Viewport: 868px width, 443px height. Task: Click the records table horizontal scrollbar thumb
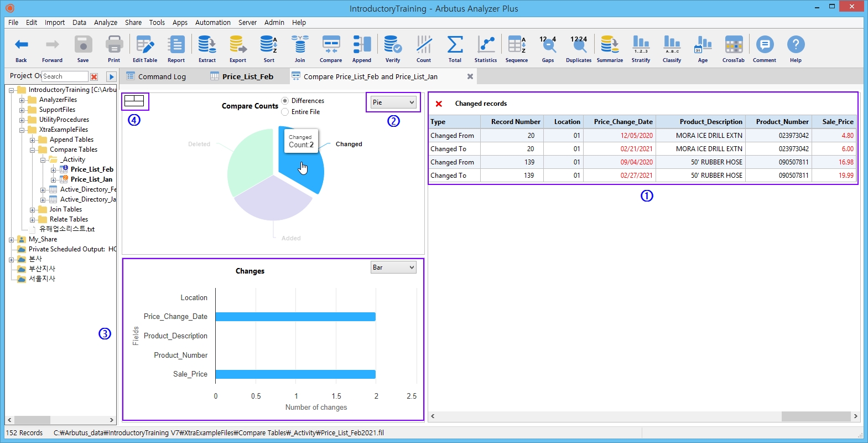click(815, 416)
